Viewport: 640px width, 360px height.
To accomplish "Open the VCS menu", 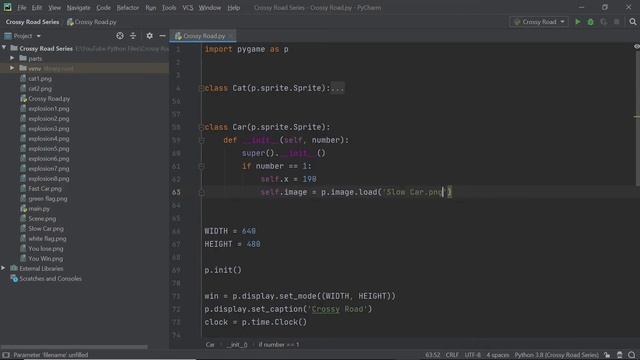I will point(187,8).
